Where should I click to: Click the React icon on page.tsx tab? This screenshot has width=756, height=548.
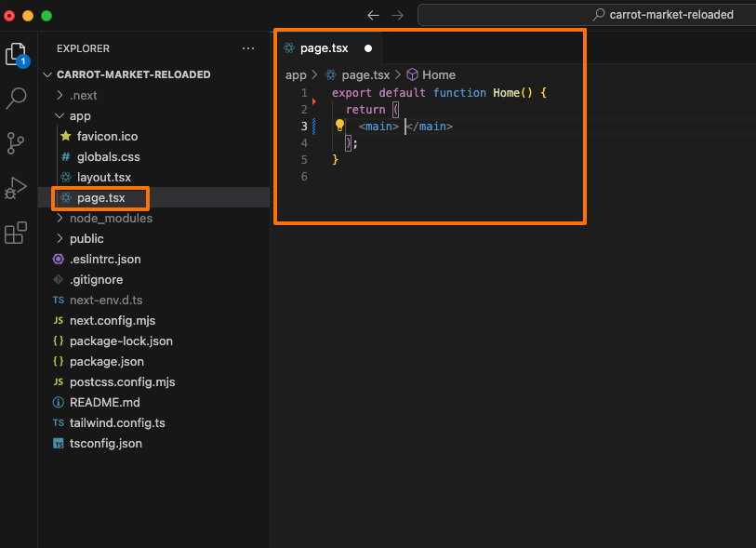click(x=289, y=47)
